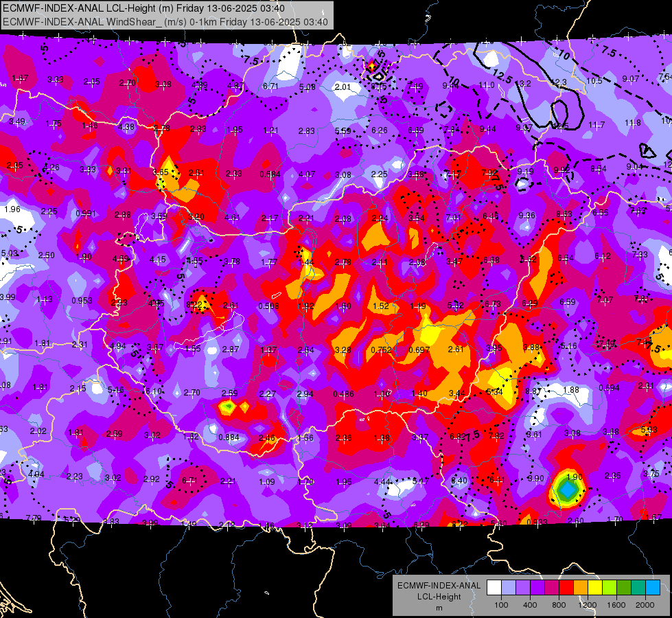Click the legend title LCL-Height
Viewport: 672px width, 618px height.
click(439, 597)
